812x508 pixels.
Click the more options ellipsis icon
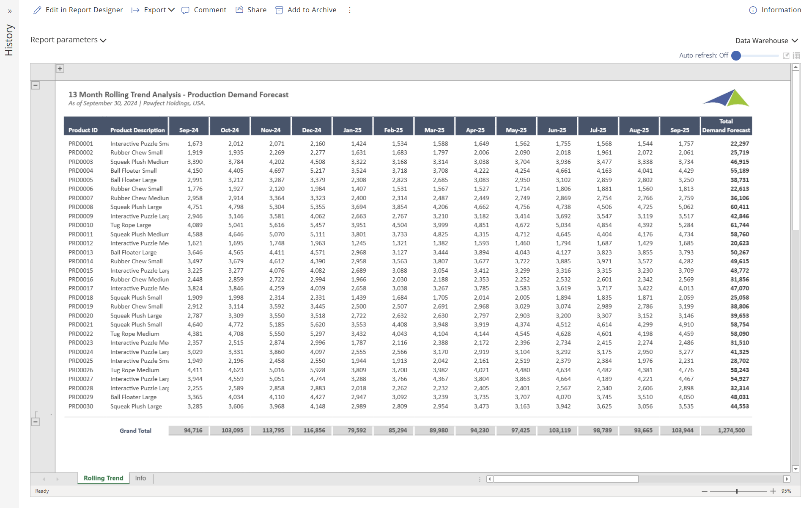[x=350, y=10]
